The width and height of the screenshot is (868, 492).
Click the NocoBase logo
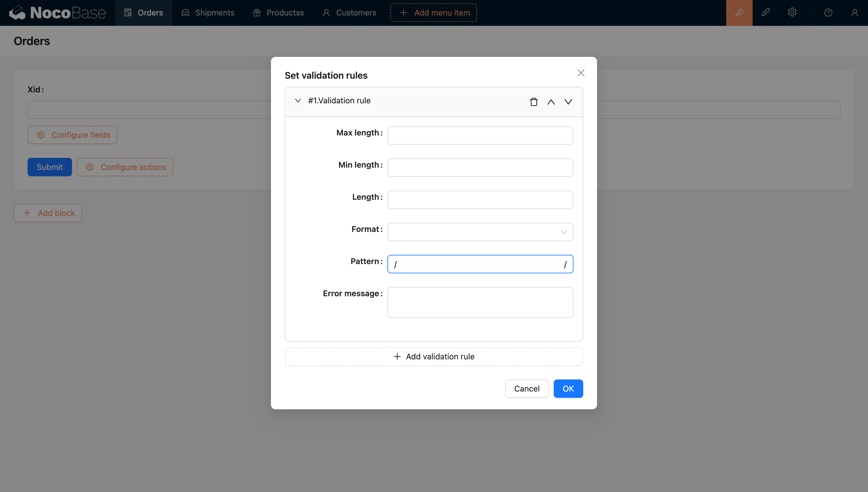[x=57, y=13]
